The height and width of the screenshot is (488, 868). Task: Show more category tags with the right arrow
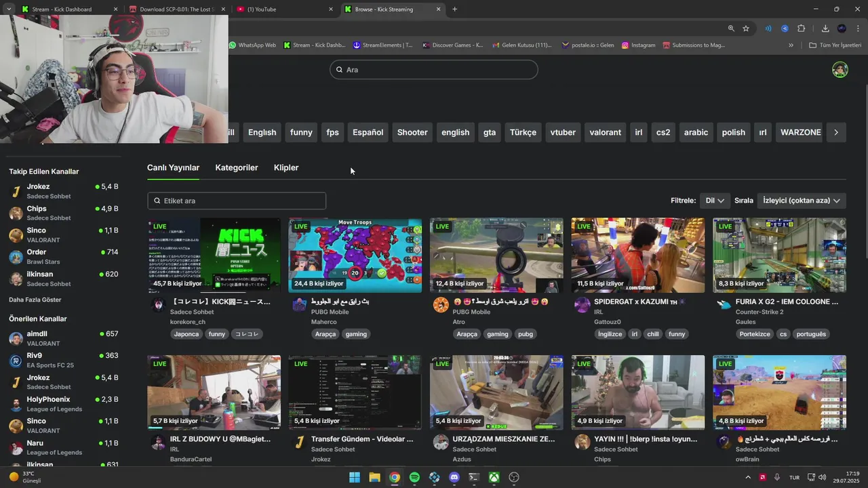pyautogui.click(x=836, y=132)
